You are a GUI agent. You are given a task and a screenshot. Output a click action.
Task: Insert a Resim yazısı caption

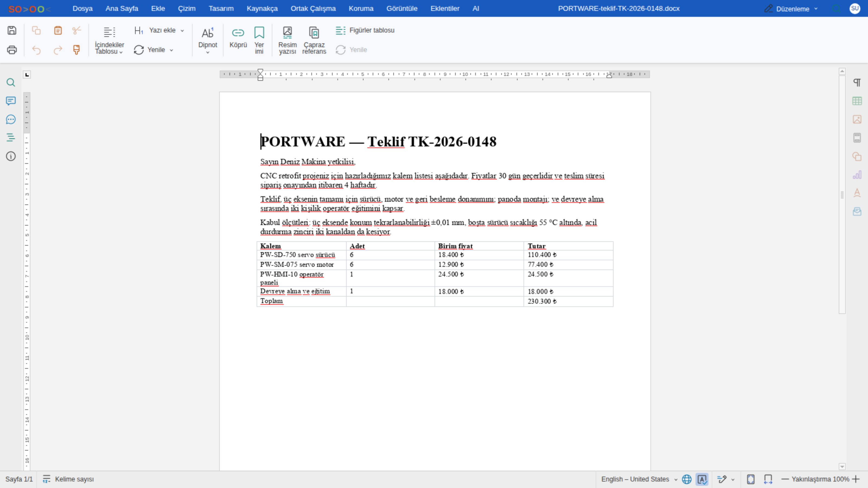click(288, 40)
